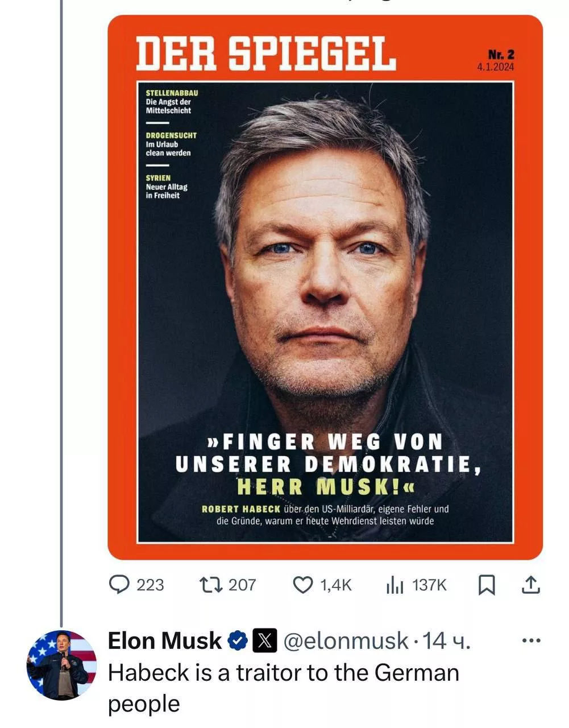Click the 223 replies count

point(151,585)
